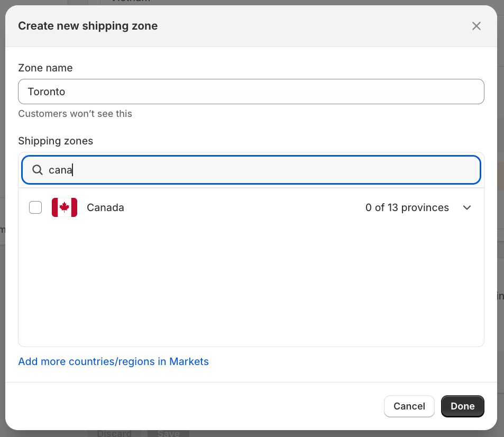Click the magnifying glass search icon
504x437 pixels.
pos(38,170)
